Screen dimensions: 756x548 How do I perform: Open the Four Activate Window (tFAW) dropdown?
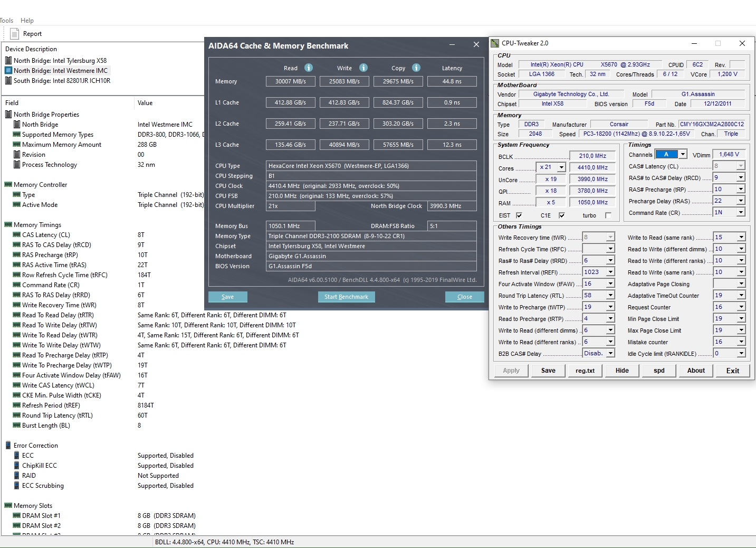610,284
